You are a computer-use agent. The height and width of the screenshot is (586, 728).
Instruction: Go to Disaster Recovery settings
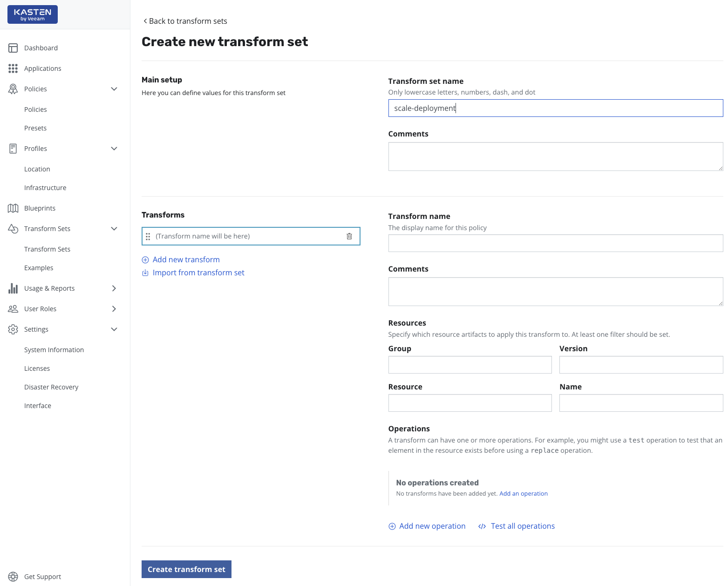[x=51, y=387]
